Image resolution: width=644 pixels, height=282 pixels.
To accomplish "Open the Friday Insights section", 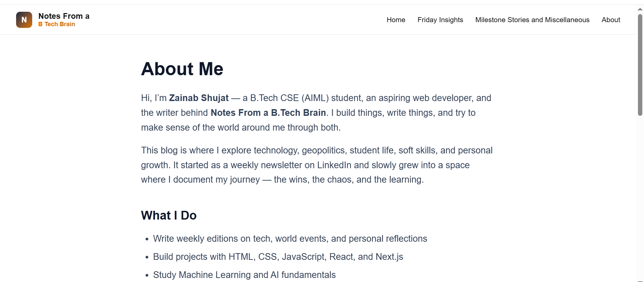I will [440, 20].
